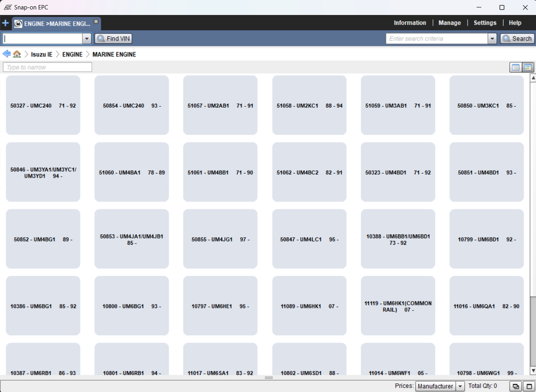
Task: Open the 51060 - UM4BA1 tile
Action: coord(131,172)
